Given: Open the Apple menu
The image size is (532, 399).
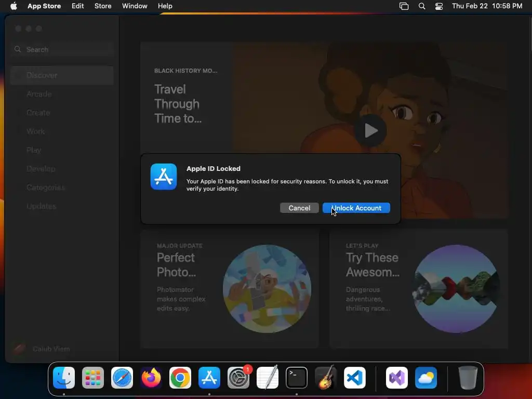Looking at the screenshot, I should [14, 6].
